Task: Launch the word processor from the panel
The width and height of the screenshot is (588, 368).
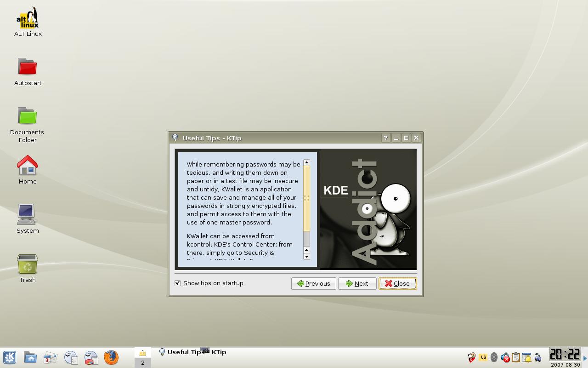Action: 71,357
